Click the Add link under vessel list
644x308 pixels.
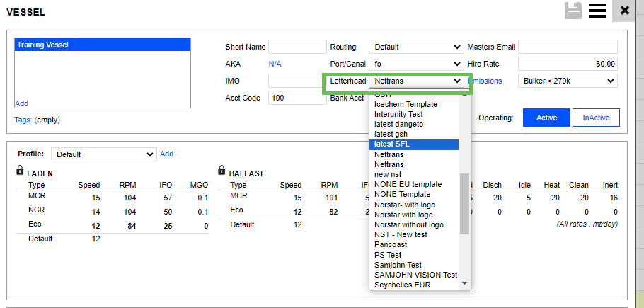(x=21, y=103)
